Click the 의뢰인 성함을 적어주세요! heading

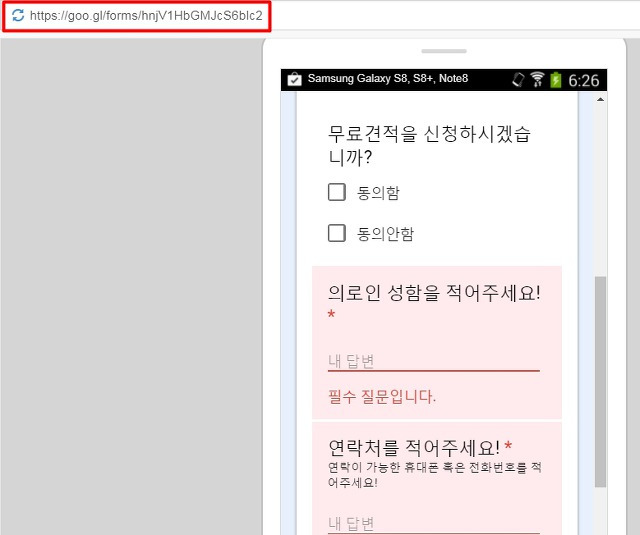[434, 293]
